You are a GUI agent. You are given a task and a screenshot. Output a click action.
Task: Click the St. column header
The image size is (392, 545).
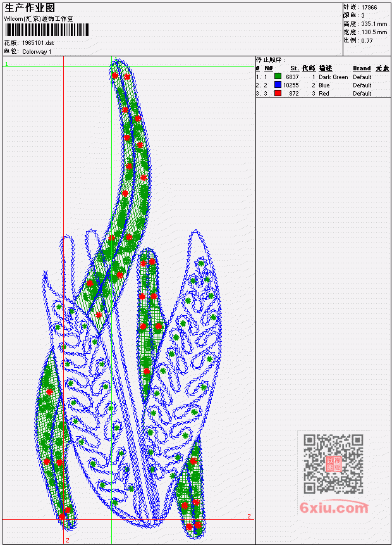click(295, 68)
